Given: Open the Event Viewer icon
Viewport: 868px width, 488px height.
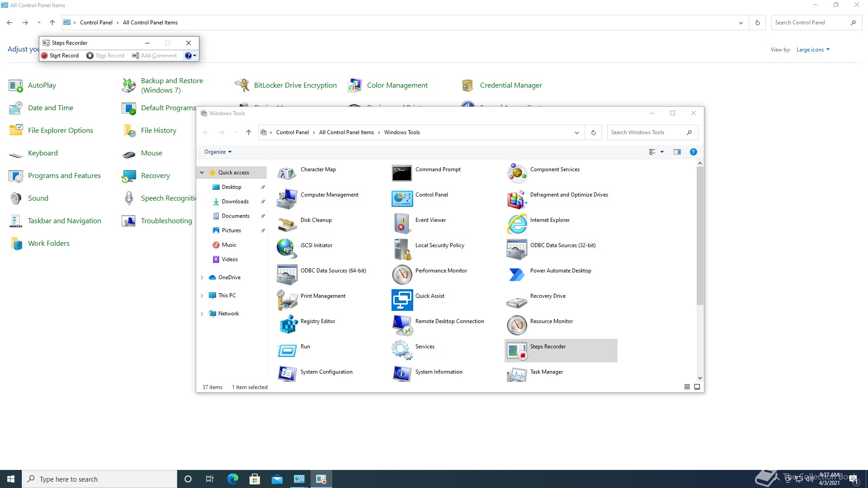Looking at the screenshot, I should 402,224.
